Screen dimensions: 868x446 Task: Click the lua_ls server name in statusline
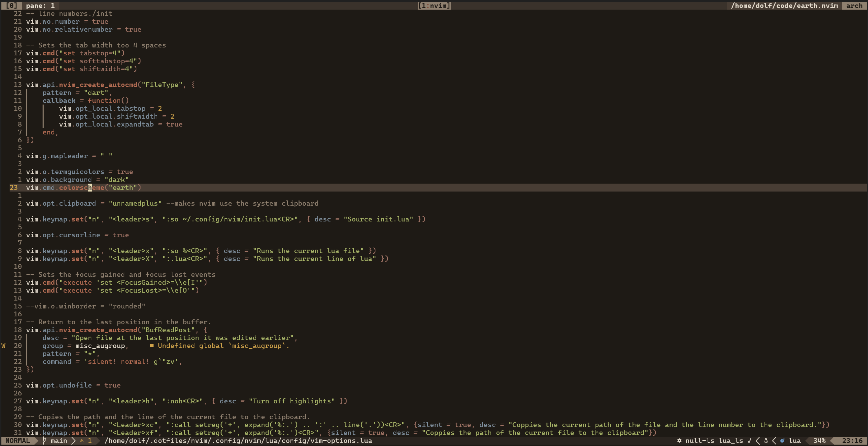pos(731,440)
